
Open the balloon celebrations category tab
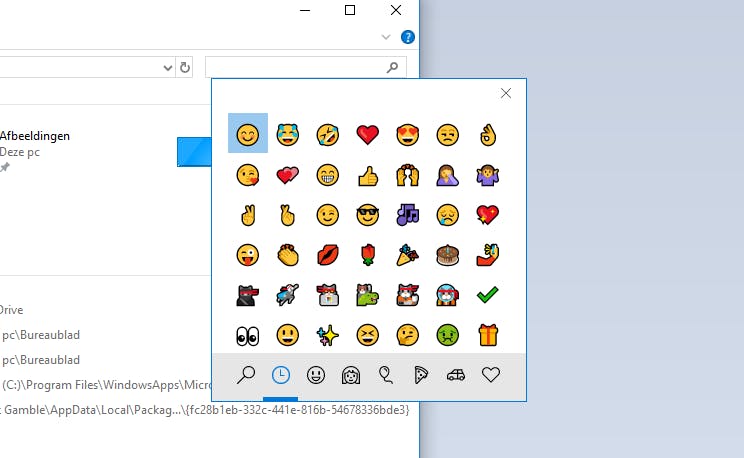[385, 375]
